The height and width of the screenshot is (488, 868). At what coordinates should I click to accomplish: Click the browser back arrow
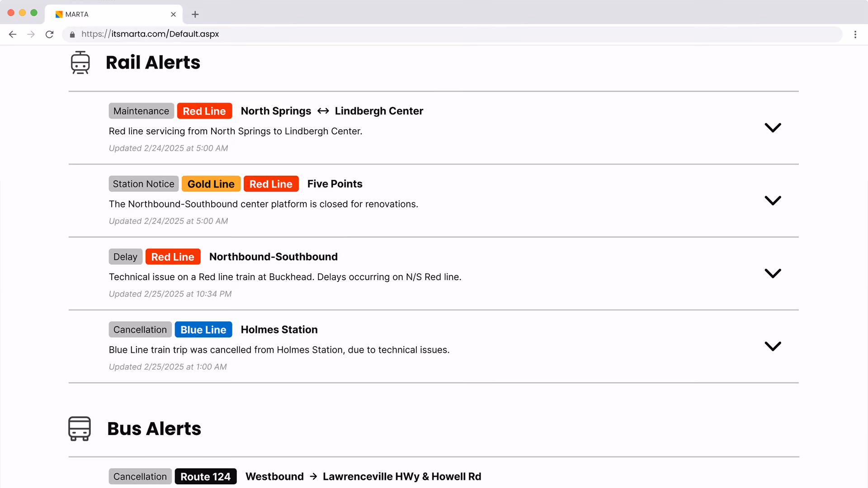click(x=13, y=34)
